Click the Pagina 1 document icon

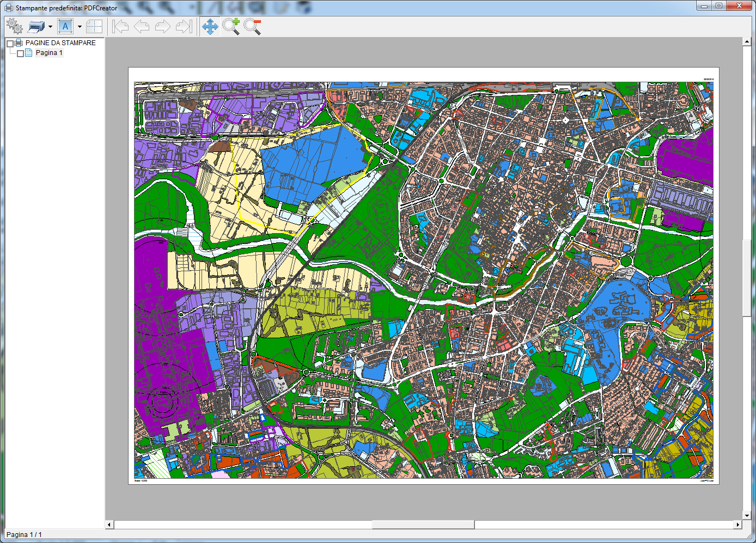(29, 53)
